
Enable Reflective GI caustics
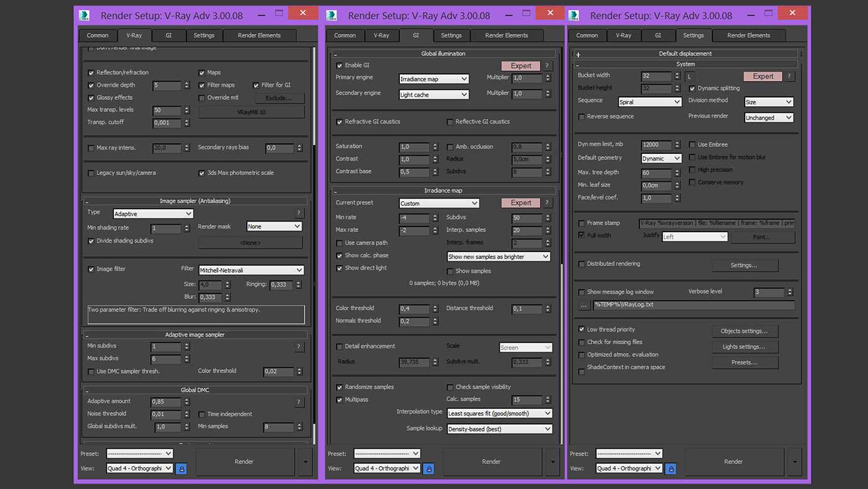click(x=450, y=122)
